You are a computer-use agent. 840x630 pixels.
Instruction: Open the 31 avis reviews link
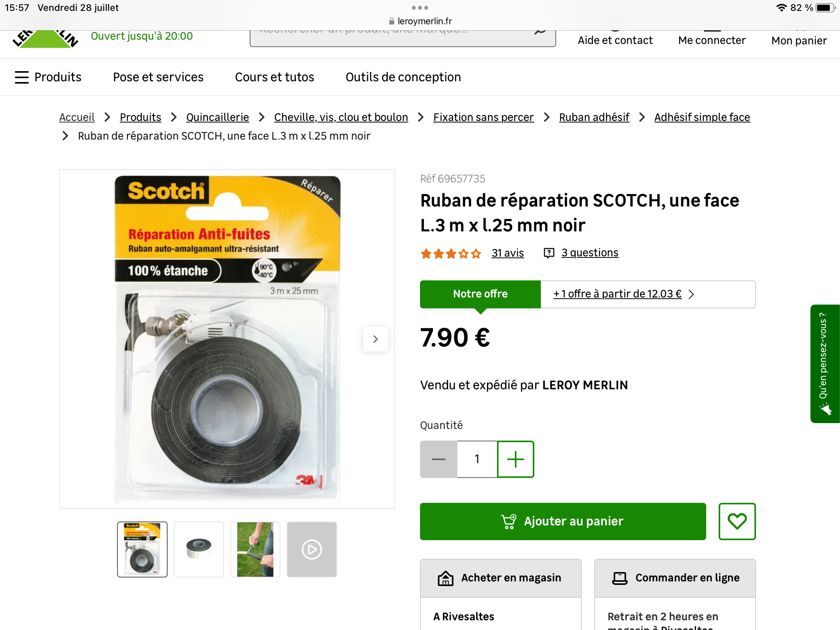pos(507,253)
